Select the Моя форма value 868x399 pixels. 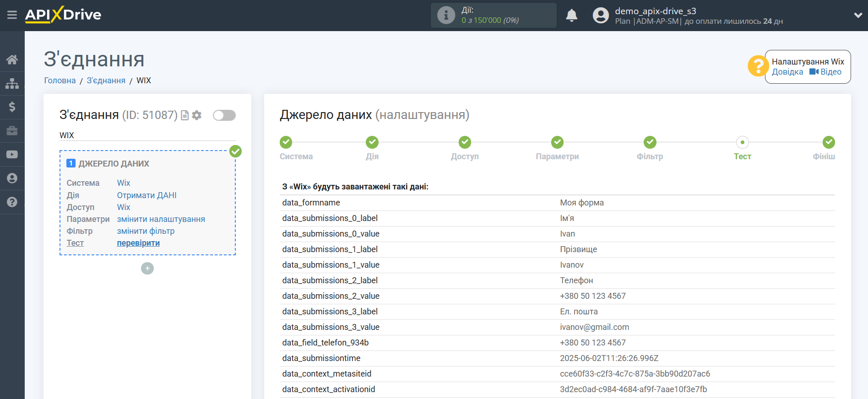coord(582,203)
